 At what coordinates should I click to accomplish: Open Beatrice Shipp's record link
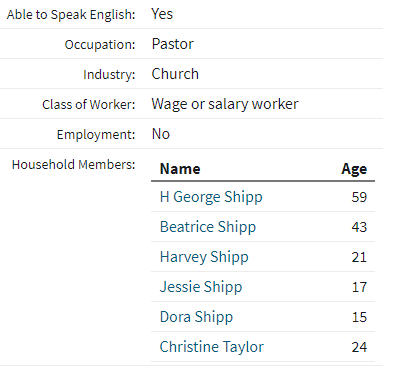tap(208, 227)
